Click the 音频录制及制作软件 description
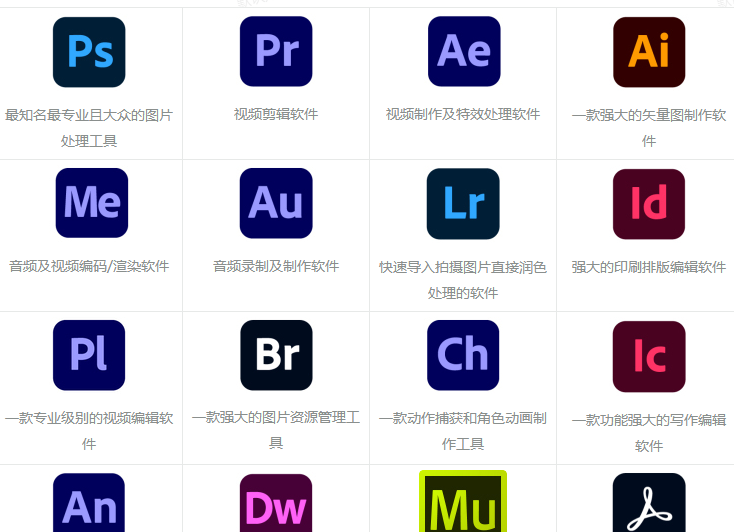This screenshot has height=532, width=734. (276, 266)
